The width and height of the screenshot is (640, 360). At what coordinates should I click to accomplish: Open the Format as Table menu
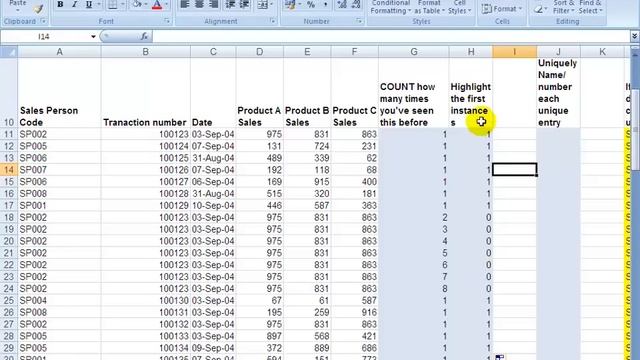pyautogui.click(x=429, y=7)
